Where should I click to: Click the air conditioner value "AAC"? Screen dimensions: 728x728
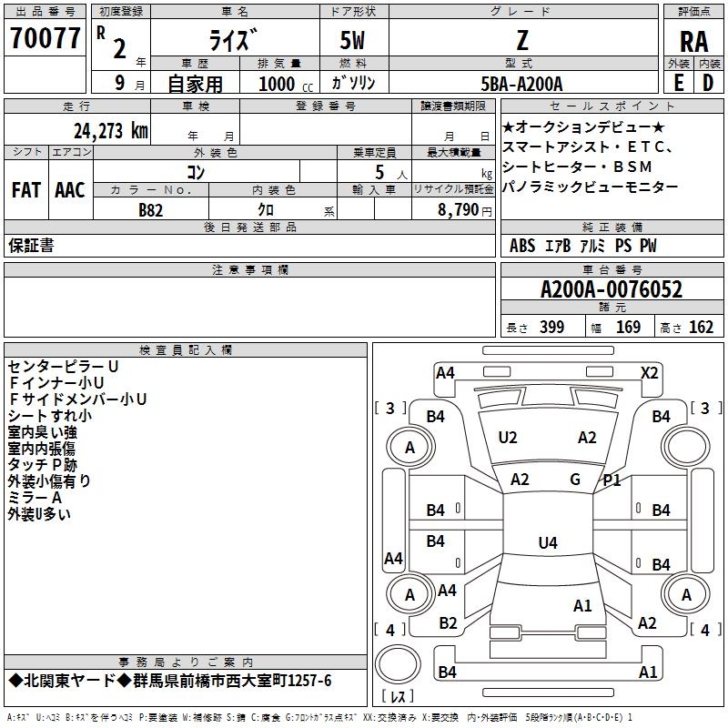70,190
